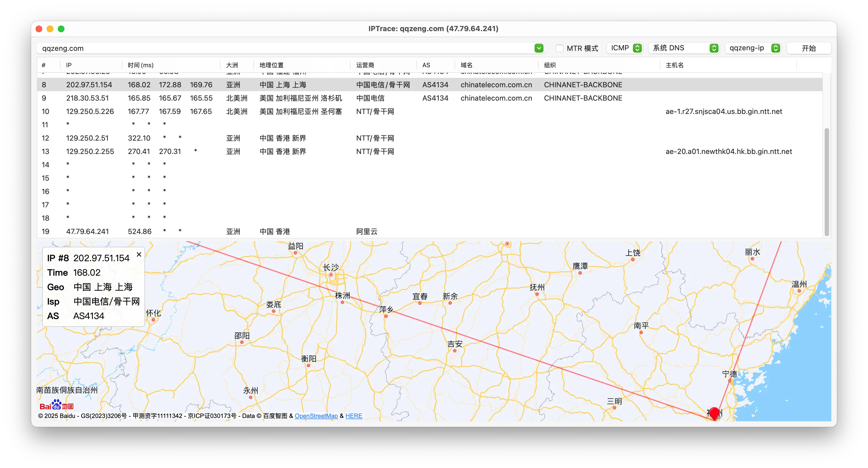Image resolution: width=868 pixels, height=468 pixels.
Task: Click 美国 加利福尼亚州 洛杉矶 location cell
Action: [301, 98]
